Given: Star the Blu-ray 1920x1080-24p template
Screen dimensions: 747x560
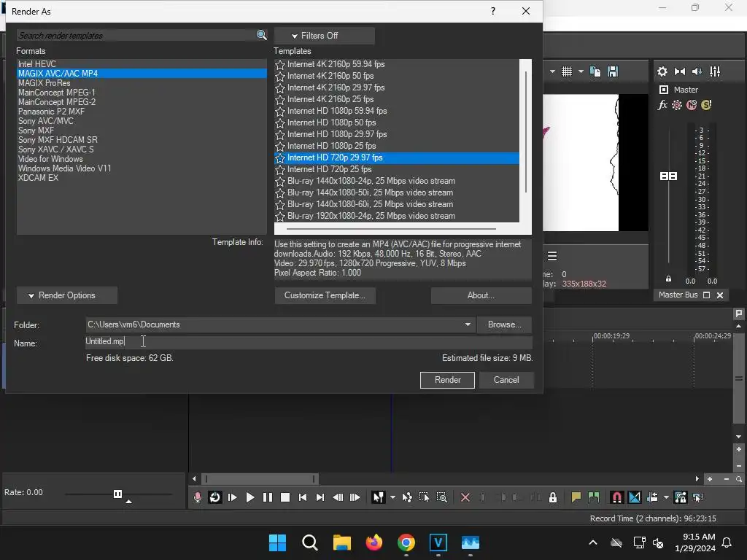Looking at the screenshot, I should coord(280,216).
